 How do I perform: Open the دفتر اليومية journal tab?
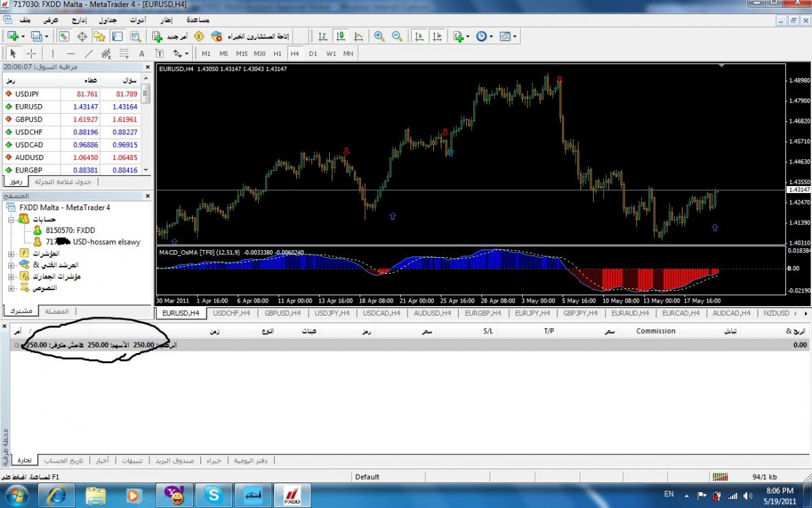(251, 460)
